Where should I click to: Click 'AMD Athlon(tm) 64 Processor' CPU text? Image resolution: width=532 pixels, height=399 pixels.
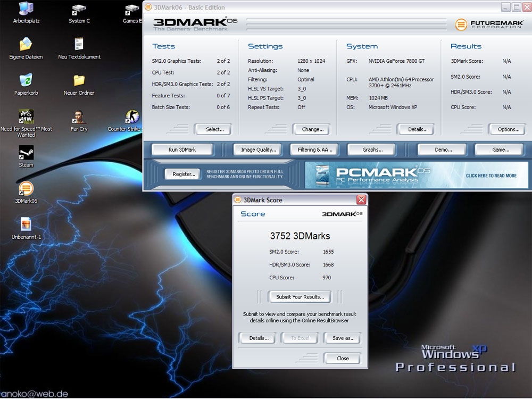tap(401, 79)
